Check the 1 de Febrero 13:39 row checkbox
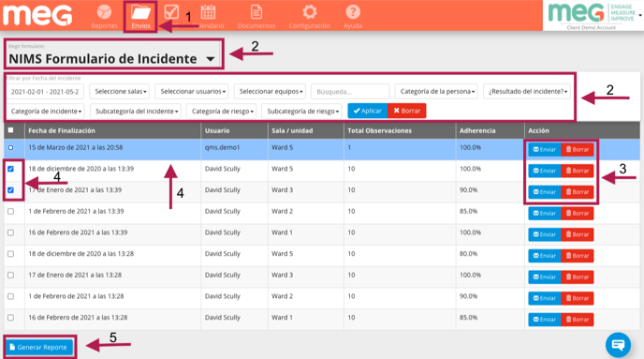Screen dimensions: 644x359 coord(10,212)
